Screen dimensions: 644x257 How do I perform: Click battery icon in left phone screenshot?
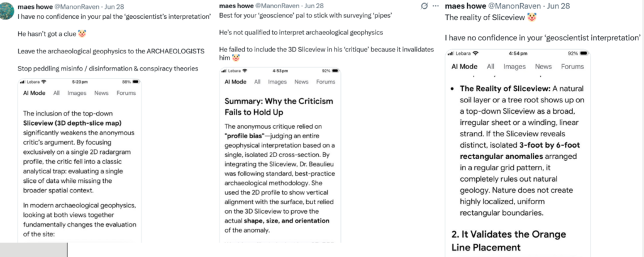pos(136,82)
